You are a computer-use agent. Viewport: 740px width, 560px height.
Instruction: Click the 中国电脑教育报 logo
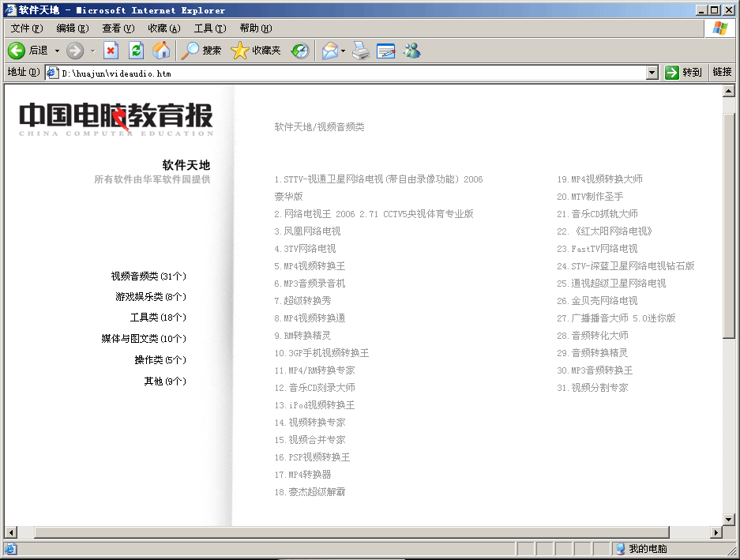[x=116, y=118]
